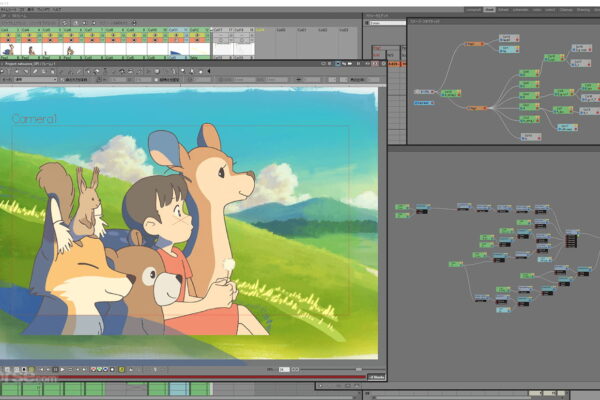The image size is (600, 400).
Task: Click the current frame number field
Action: 284,369
